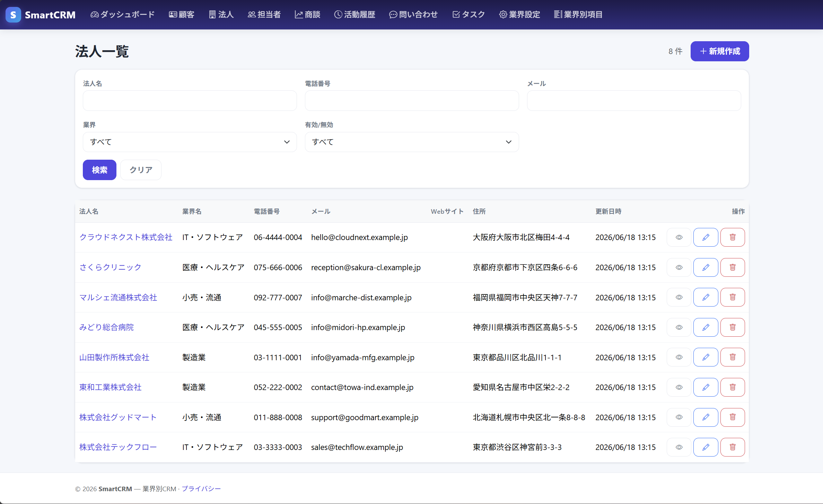Open the 法人 menu item
The width and height of the screenshot is (823, 504).
221,15
